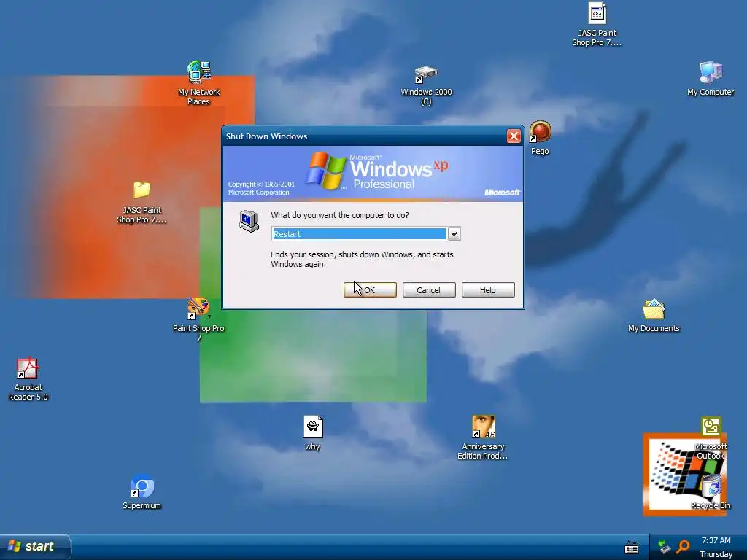Open the Start menu

[36, 546]
